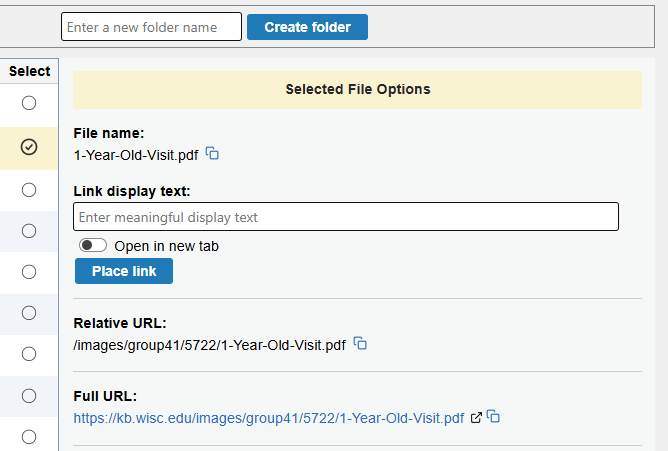Viewport: 668px width, 451px height.
Task: Open full URL via external link icon
Action: pyautogui.click(x=477, y=417)
